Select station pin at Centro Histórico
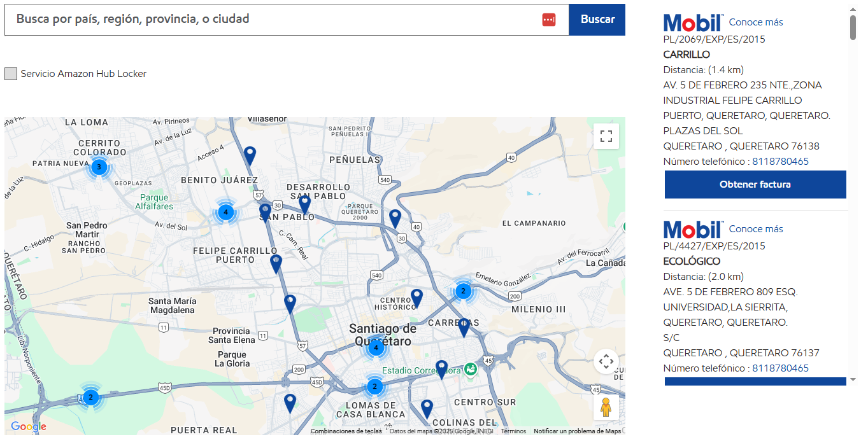868x439 pixels. [416, 298]
